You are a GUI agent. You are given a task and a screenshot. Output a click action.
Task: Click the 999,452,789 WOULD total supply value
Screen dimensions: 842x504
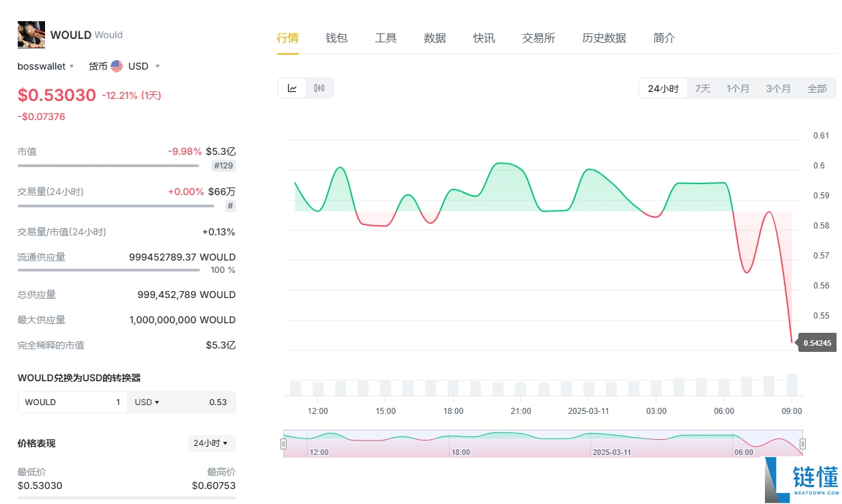(186, 295)
